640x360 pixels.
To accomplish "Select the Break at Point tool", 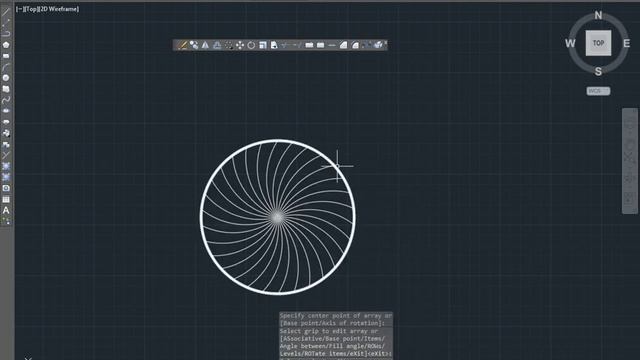I will (x=309, y=45).
